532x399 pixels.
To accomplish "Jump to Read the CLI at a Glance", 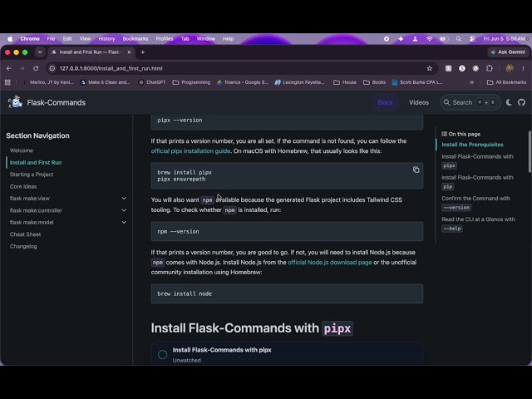I will [x=478, y=224].
